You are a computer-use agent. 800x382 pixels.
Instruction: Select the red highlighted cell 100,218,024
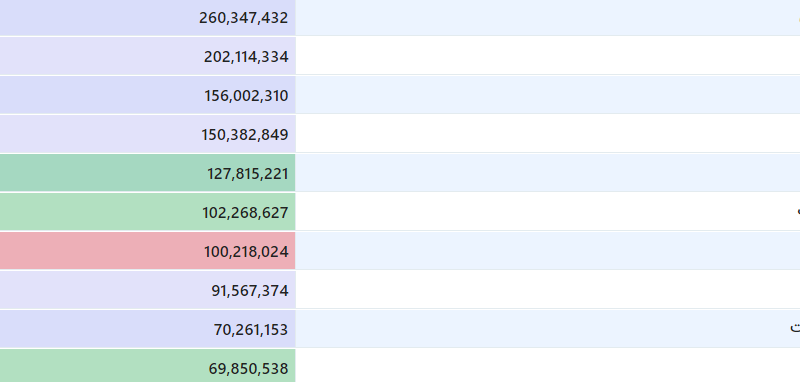point(147,251)
